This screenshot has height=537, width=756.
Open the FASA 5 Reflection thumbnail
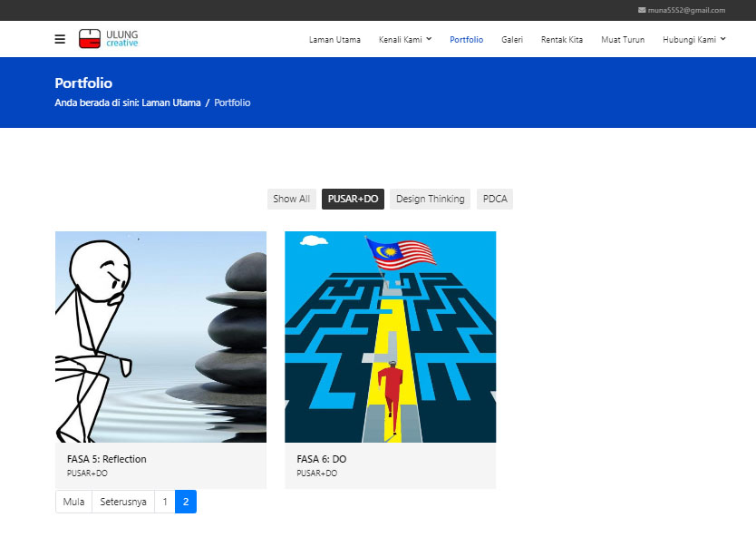160,337
